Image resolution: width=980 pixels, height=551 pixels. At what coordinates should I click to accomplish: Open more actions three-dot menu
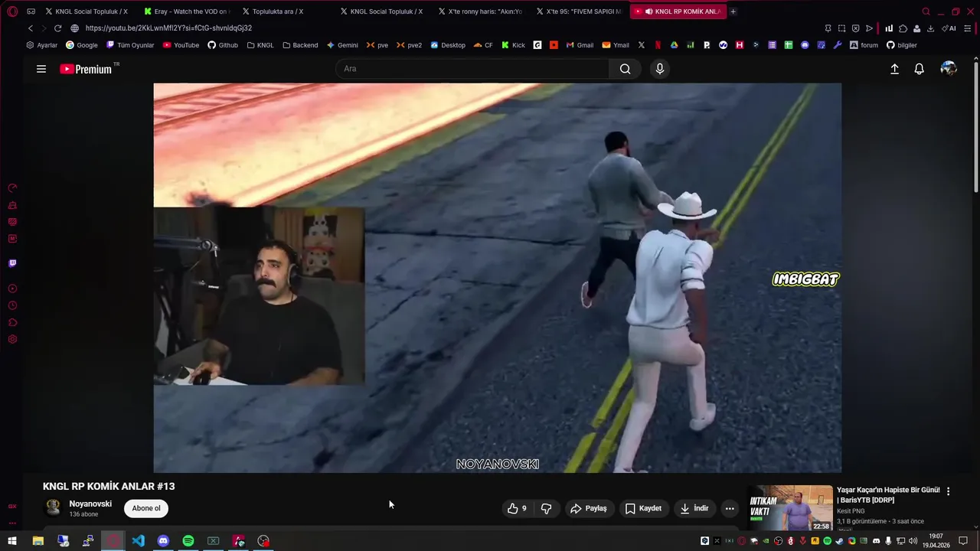(730, 508)
